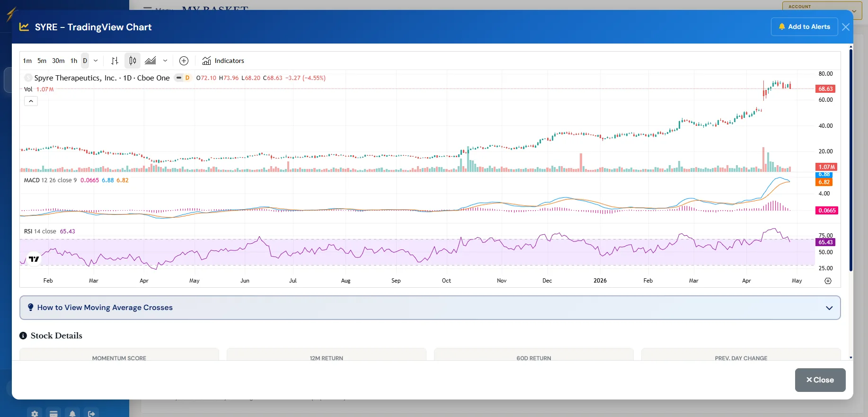The image size is (868, 417).
Task: Click the TradingView logo on the chart
Action: (x=34, y=259)
